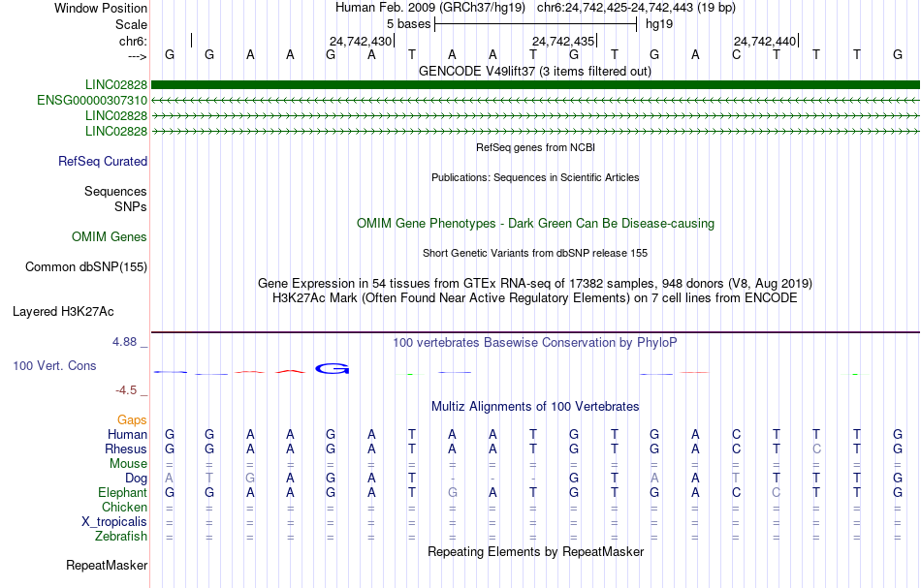
Task: Click the grey C base in Rhesus row
Action: click(816, 449)
